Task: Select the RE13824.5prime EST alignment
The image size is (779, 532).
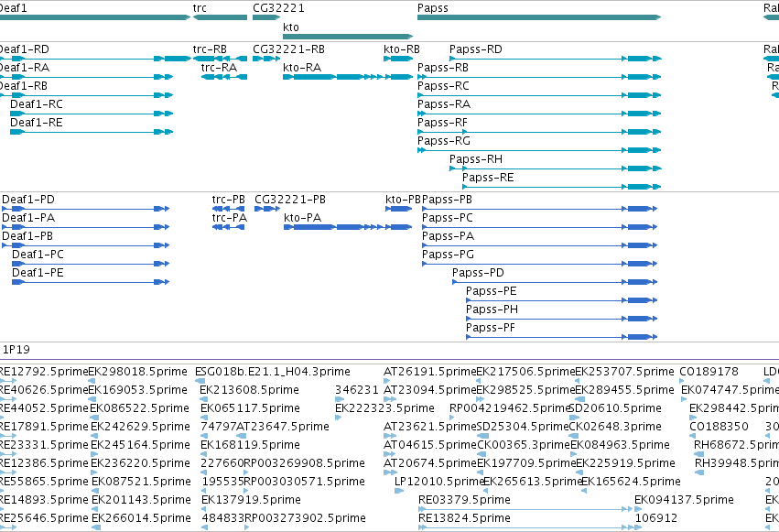Action: tap(527, 527)
